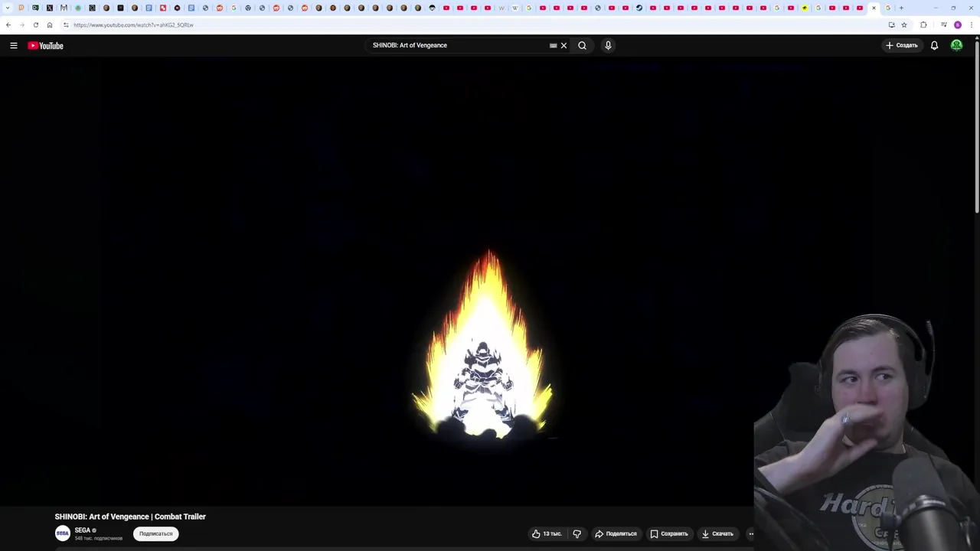Switch to the last Google tab
The image size is (980, 551).
coord(888,8)
